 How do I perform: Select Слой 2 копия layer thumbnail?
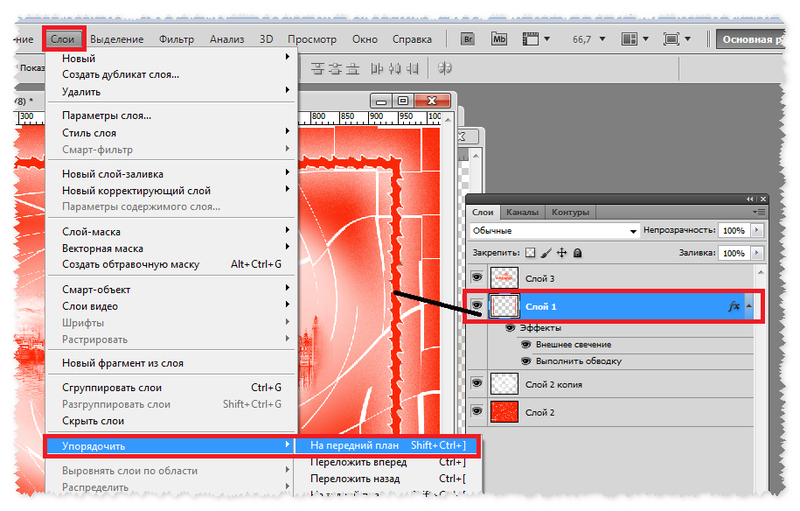(x=504, y=384)
